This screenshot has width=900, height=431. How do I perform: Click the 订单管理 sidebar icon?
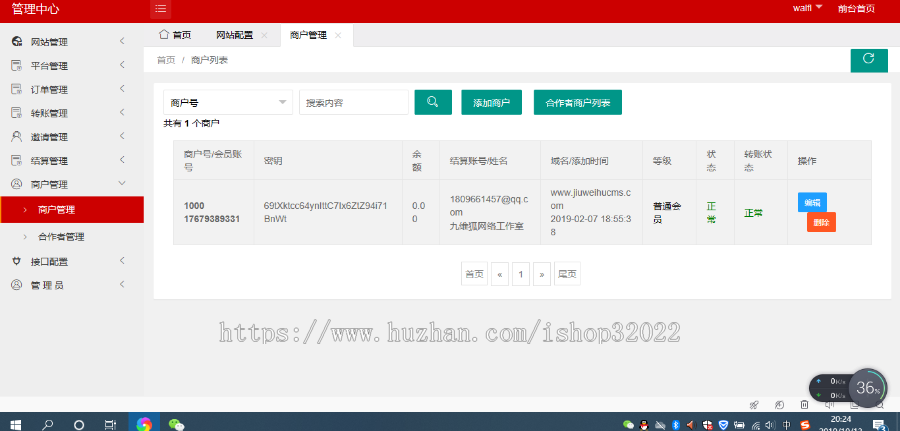(17, 90)
